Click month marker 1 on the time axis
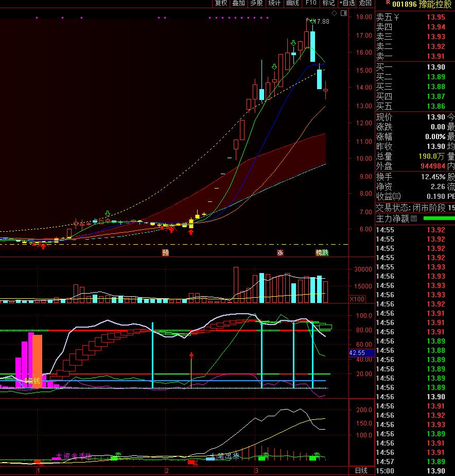The width and height of the screenshot is (455, 476). 38,471
